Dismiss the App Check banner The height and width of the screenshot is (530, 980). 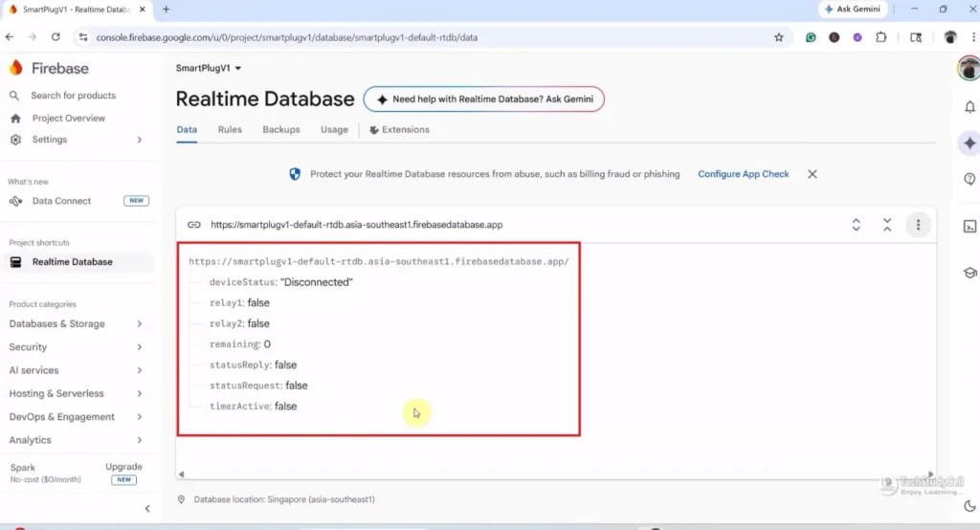[812, 174]
